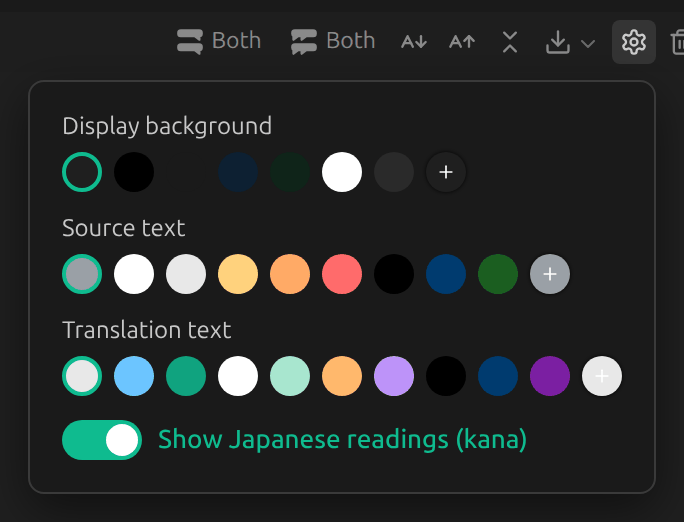Click the download icon
Viewport: 684px width, 522px height.
coord(558,42)
